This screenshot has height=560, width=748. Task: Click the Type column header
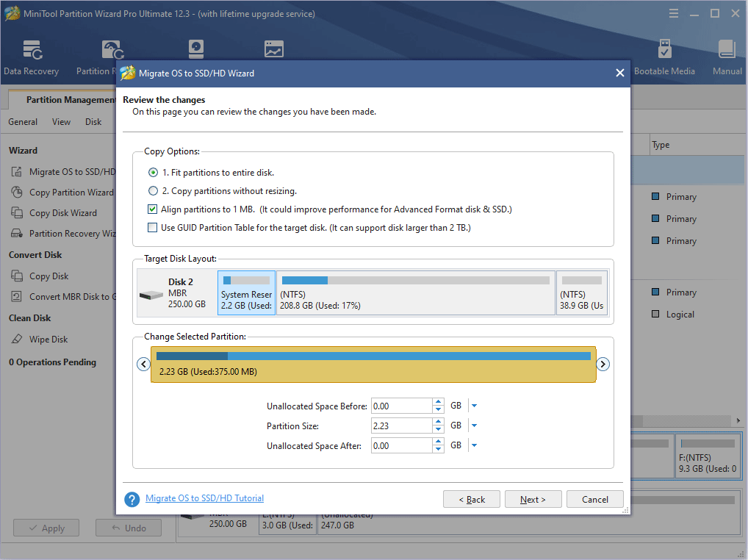point(661,145)
